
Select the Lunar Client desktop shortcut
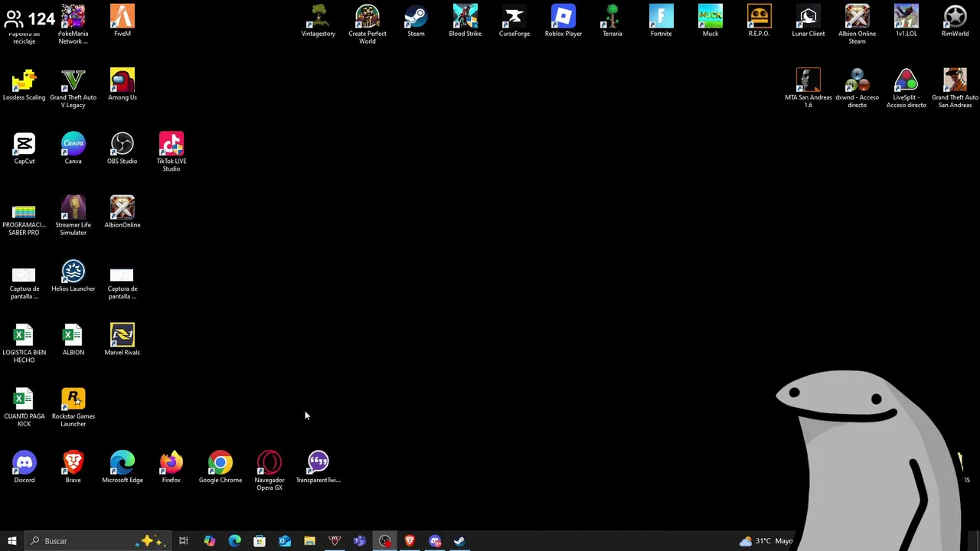tap(808, 21)
